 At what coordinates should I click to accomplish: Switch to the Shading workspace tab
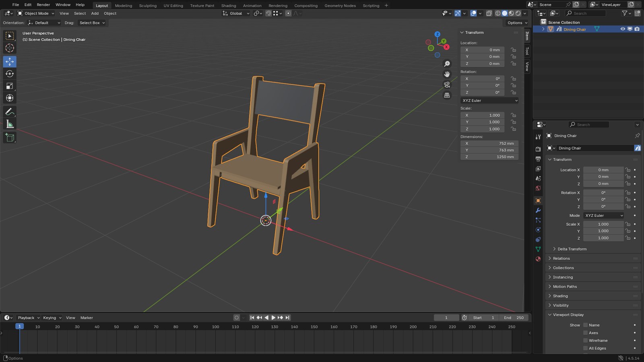229,6
